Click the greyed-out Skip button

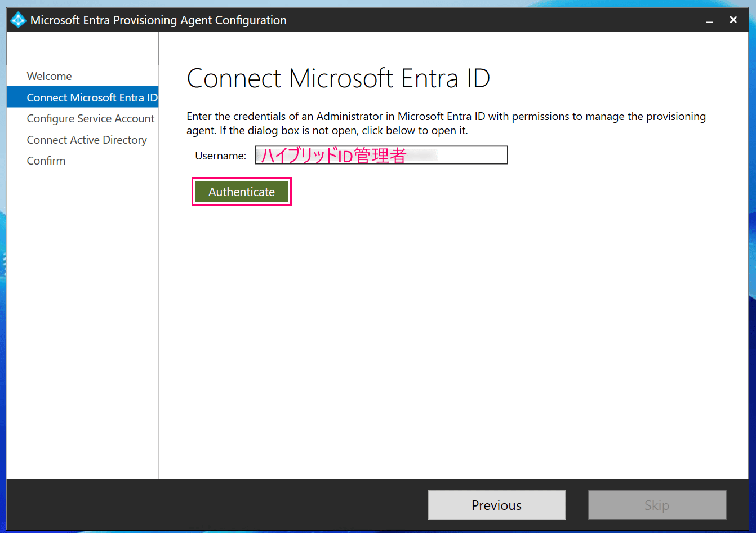pos(657,505)
